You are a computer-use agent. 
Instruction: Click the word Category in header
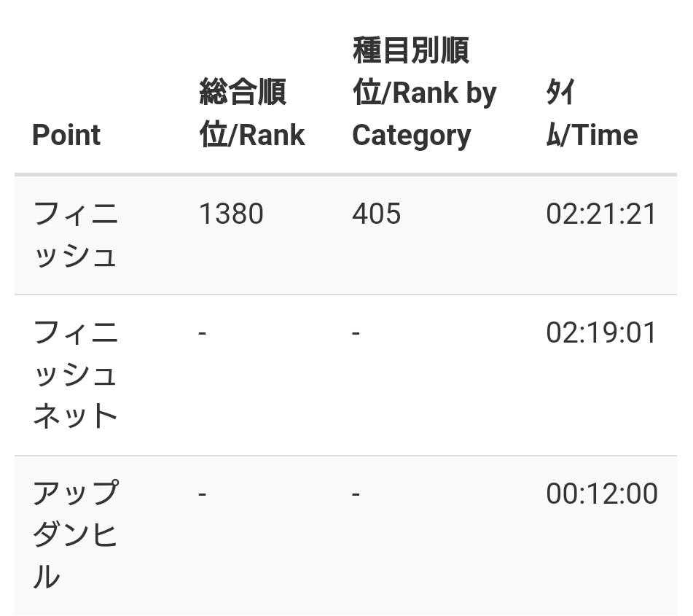coord(411,136)
